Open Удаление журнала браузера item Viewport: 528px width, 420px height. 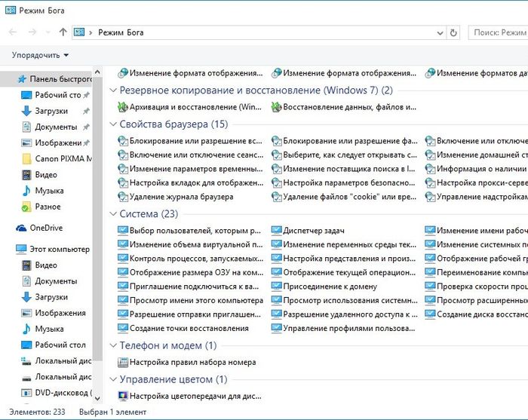(x=181, y=196)
